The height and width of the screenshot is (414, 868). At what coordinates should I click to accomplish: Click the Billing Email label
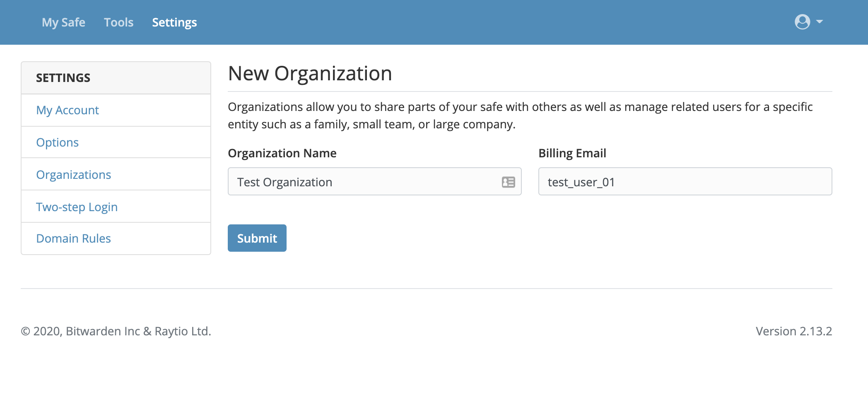[x=572, y=153]
